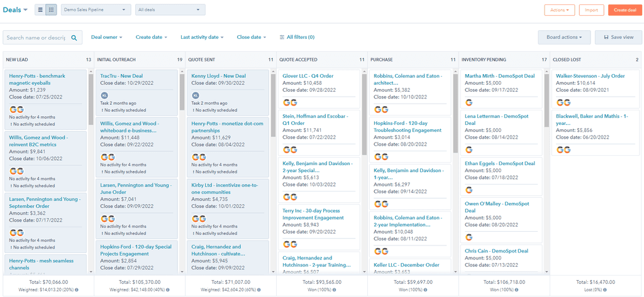This screenshot has height=297, width=644.
Task: Click Google logo on Lena Letterman DemoSpot card
Action: tap(469, 149)
